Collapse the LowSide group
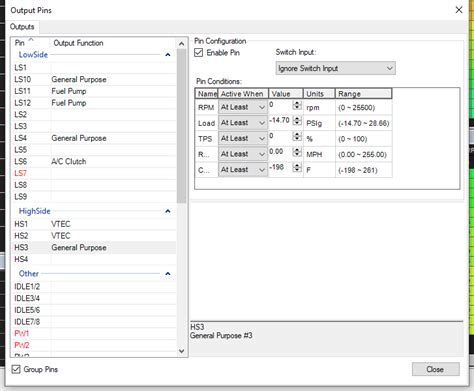 pyautogui.click(x=168, y=55)
